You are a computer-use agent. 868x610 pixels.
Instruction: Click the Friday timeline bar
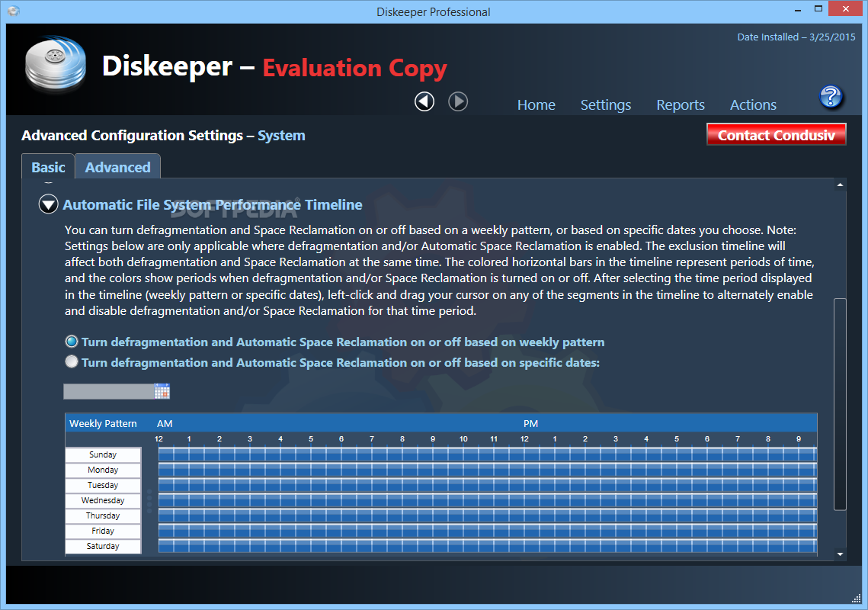487,531
